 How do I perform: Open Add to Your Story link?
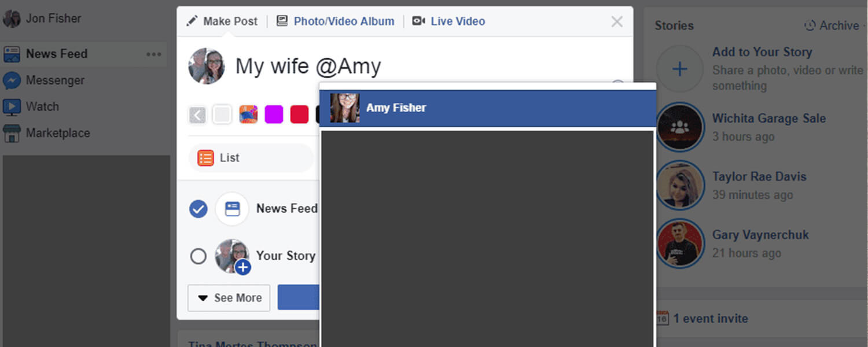[762, 52]
